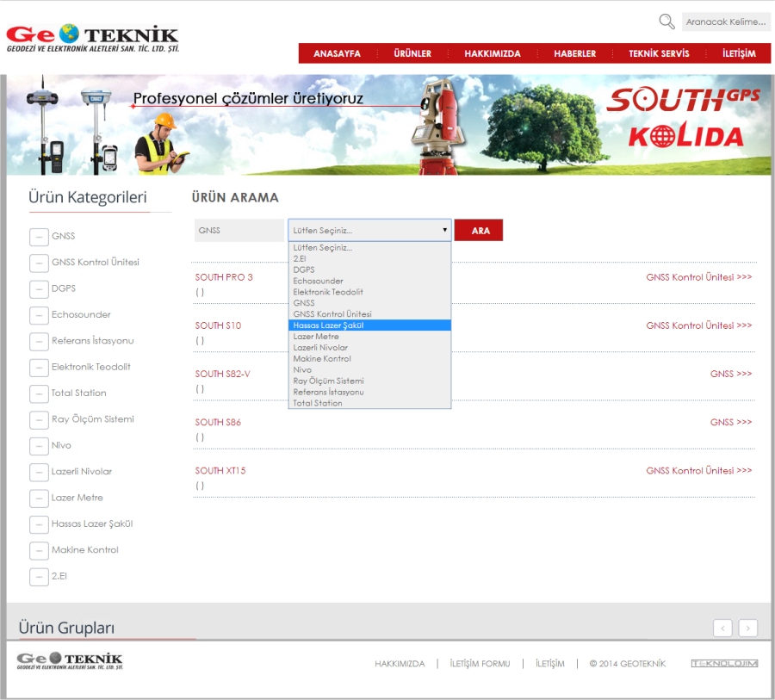Click the minus icon beside GNSS Kontrol Ünitesi
775x700 pixels.
tap(39, 263)
